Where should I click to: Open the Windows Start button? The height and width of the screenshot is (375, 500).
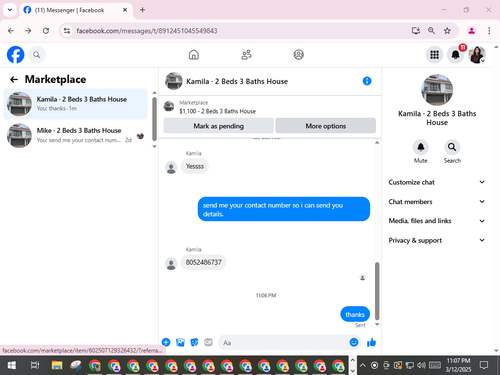pos(11,365)
